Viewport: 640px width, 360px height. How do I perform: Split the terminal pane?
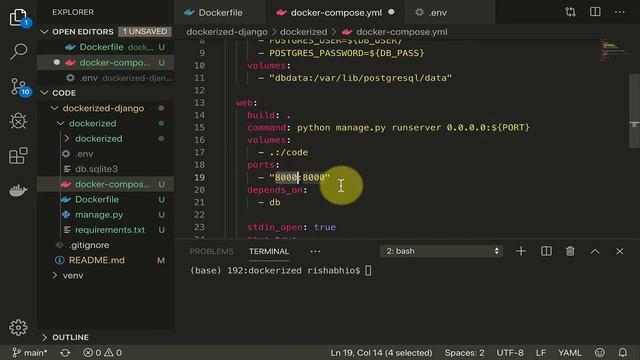click(546, 251)
